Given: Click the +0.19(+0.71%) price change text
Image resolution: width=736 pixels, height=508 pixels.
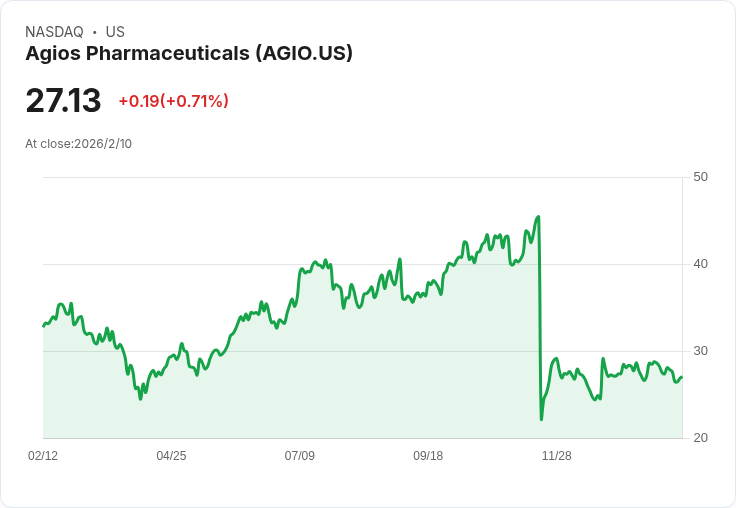Looking at the screenshot, I should click(x=173, y=101).
